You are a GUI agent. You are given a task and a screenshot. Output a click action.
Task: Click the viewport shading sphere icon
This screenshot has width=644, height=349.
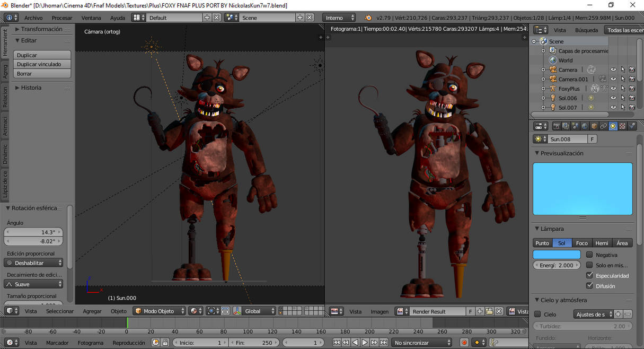click(196, 311)
